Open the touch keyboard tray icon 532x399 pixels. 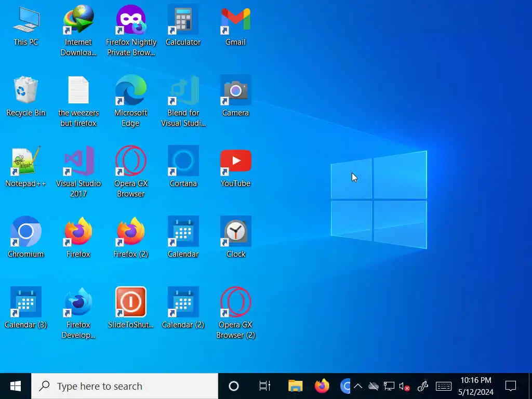(444, 386)
